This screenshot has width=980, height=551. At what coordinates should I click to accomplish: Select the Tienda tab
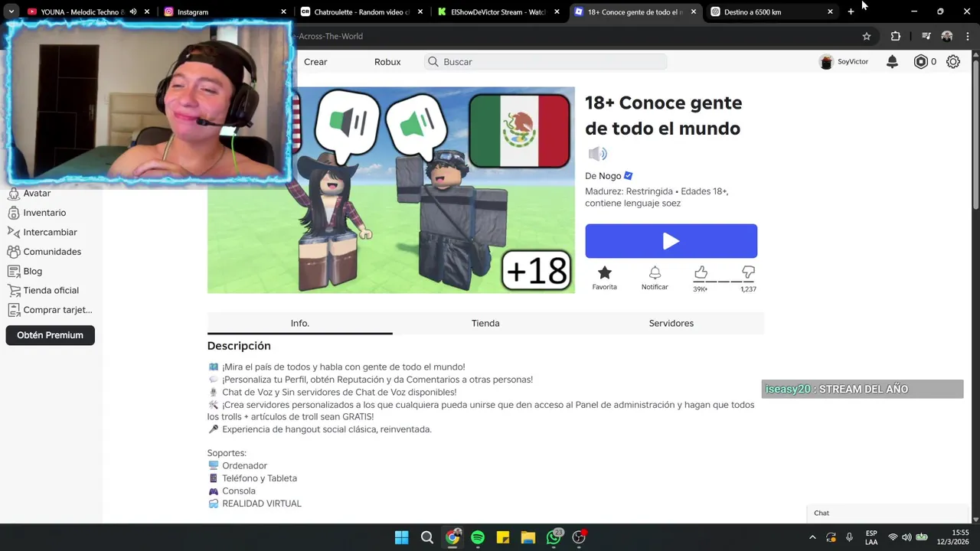pyautogui.click(x=485, y=323)
